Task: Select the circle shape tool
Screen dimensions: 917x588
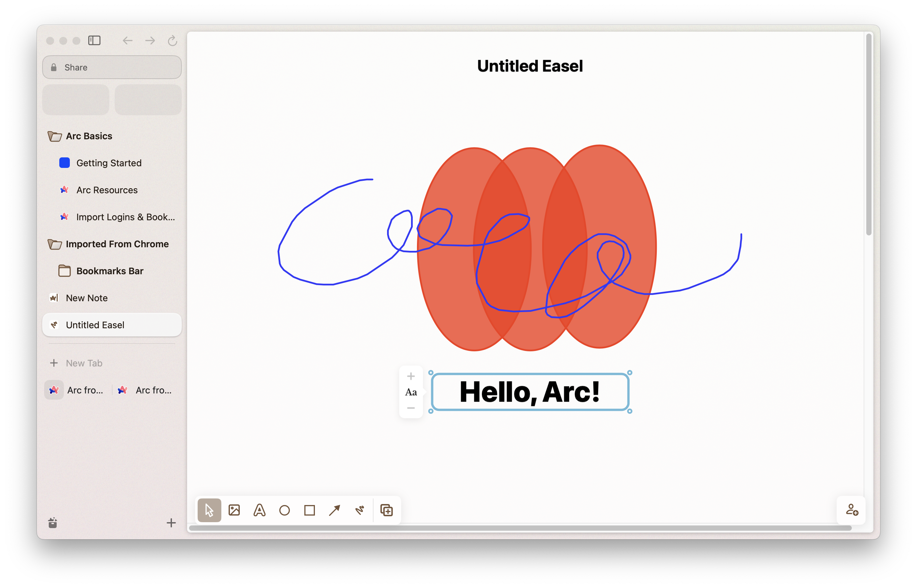Action: [x=285, y=510]
